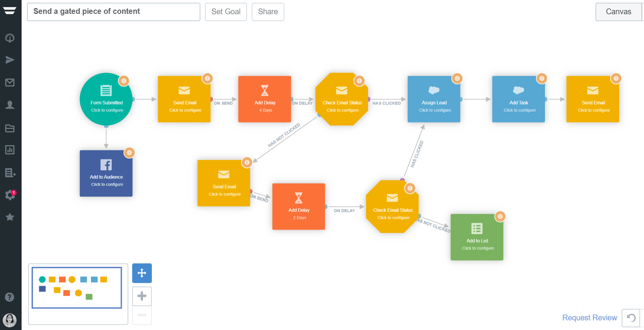Viewport: 644px width, 330px height.
Task: Open the user profile avatar
Action: click(x=10, y=320)
